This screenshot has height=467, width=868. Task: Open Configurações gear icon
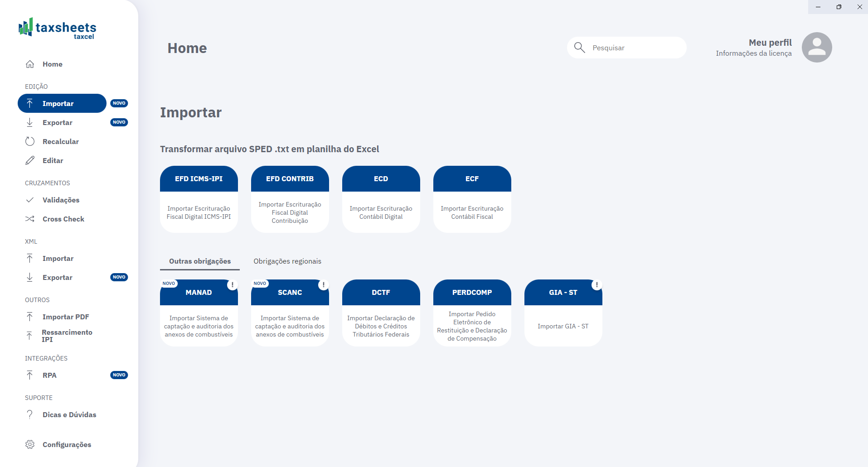[30, 444]
